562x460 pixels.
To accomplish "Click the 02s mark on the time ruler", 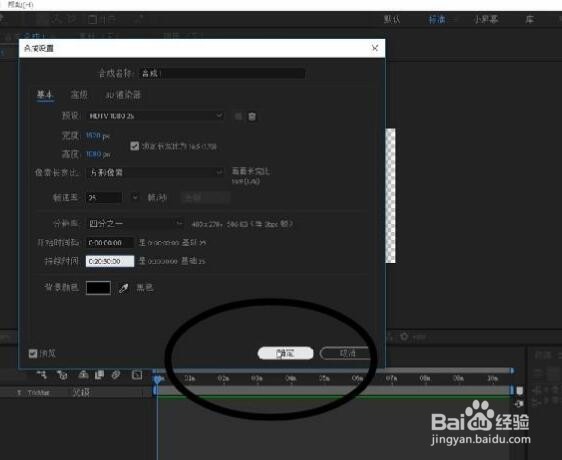I will (x=223, y=378).
